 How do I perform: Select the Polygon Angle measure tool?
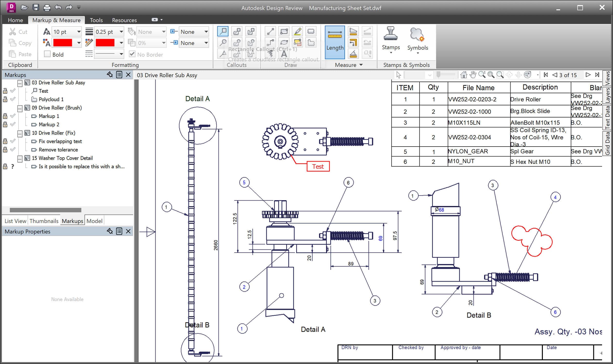point(353,53)
